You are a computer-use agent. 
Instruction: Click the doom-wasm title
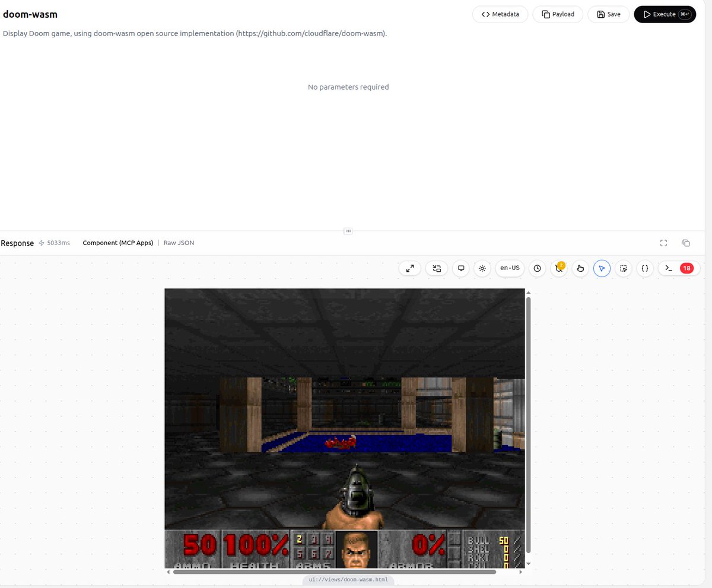tap(30, 14)
